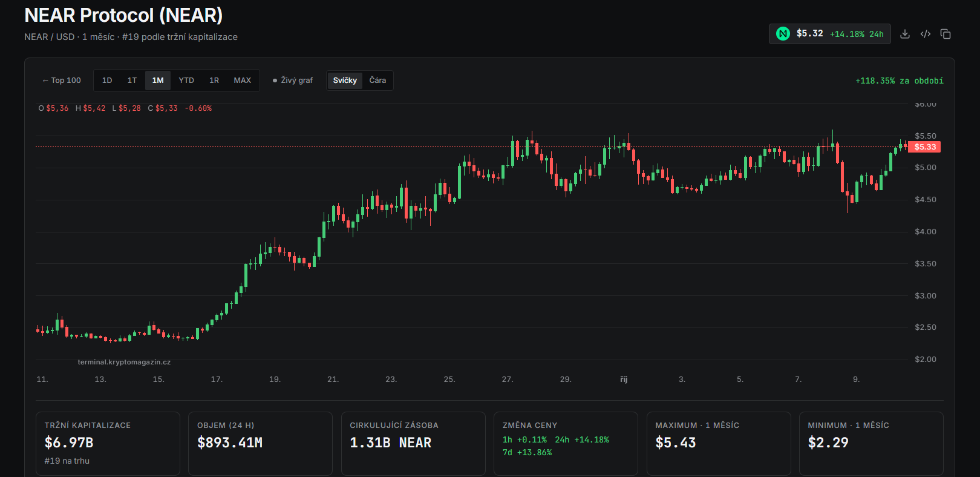Switch to the 1R timeframe
The height and width of the screenshot is (477, 980).
(214, 81)
